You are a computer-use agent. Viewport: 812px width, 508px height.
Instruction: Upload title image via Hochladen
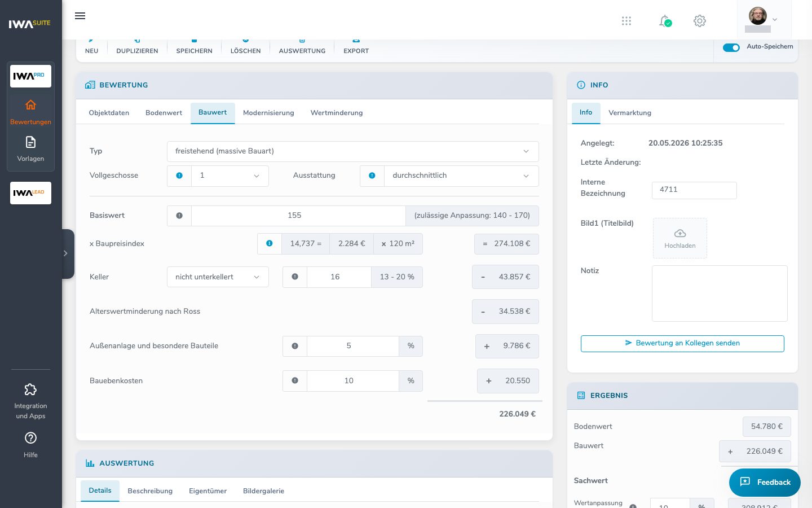click(680, 238)
